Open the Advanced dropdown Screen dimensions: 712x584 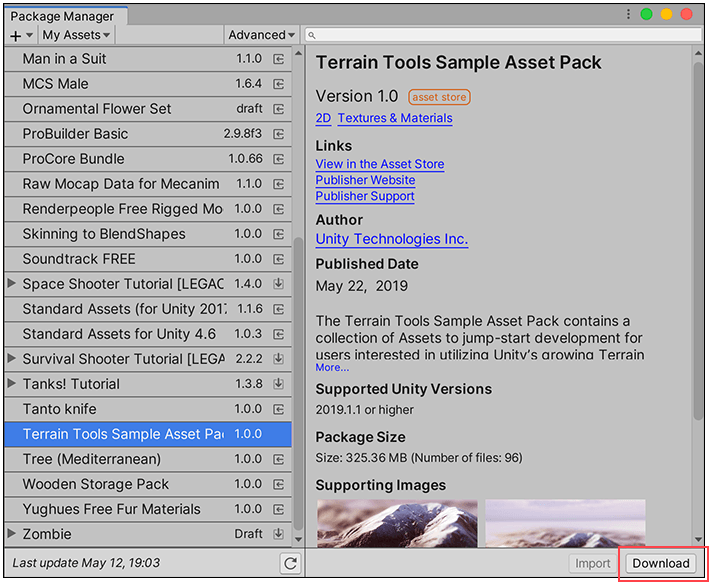(262, 35)
